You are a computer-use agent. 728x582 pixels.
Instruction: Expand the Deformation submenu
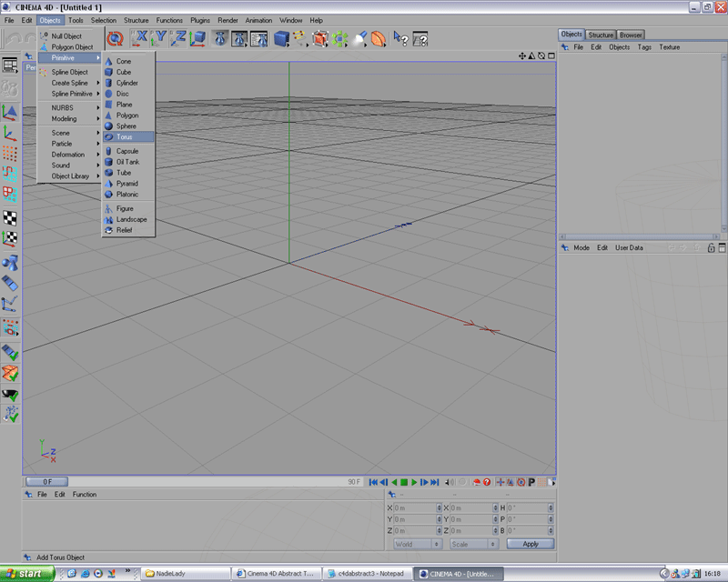pos(70,155)
